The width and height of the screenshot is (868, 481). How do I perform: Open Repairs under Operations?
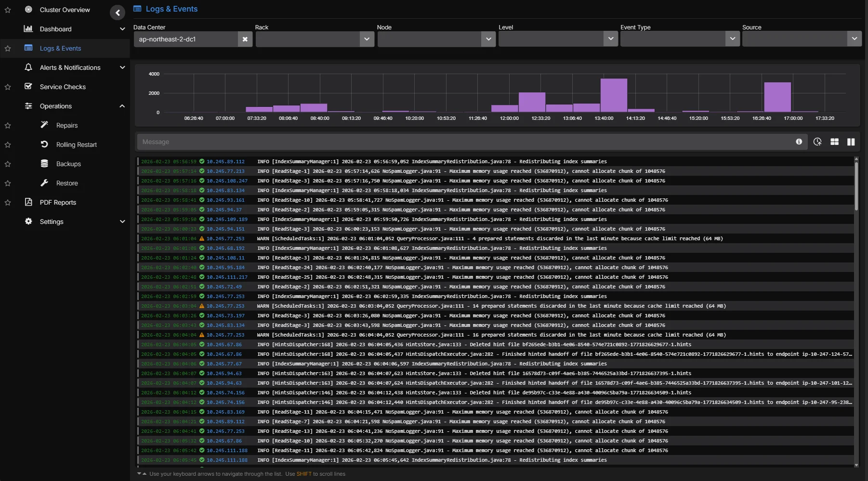66,125
